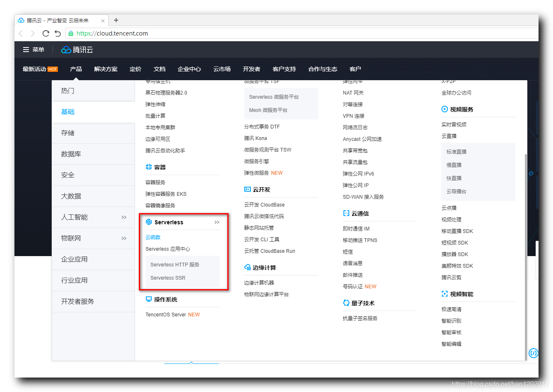Click the browser forward arrow

tap(33, 33)
